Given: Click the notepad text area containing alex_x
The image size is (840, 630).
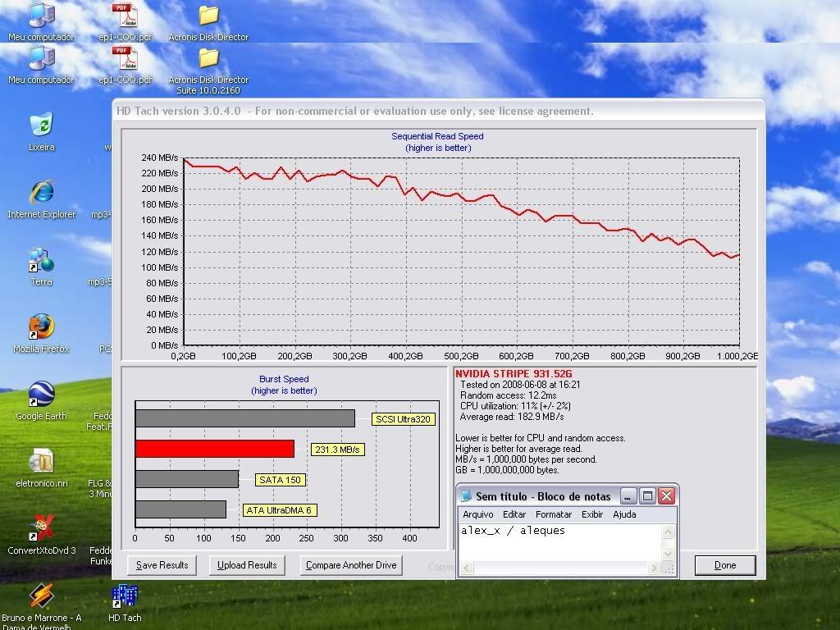Looking at the screenshot, I should coord(559,541).
